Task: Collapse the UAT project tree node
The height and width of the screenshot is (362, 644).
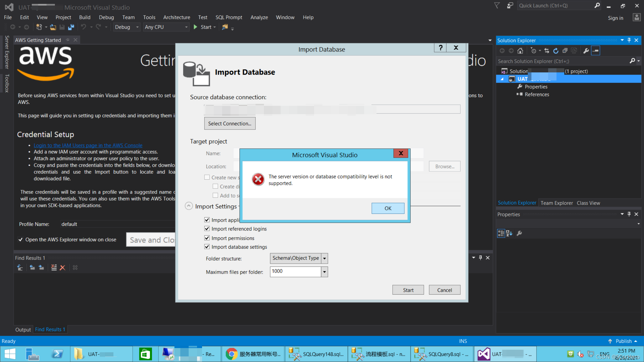Action: (502, 79)
